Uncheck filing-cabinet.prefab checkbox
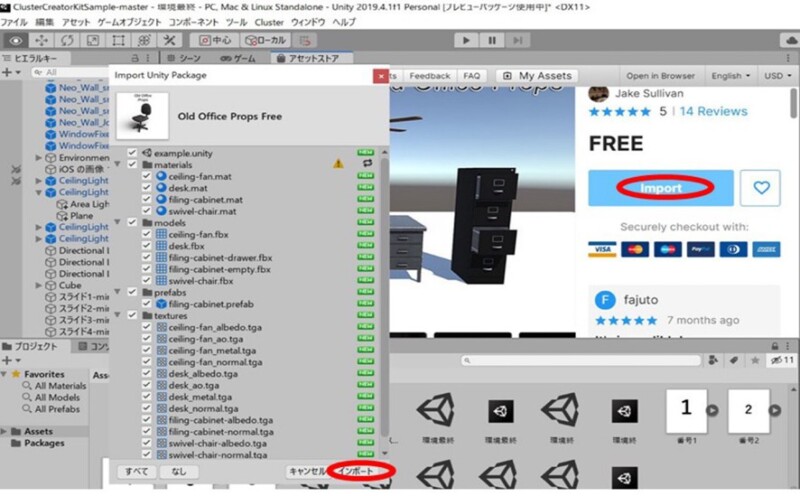The height and width of the screenshot is (496, 800). [146, 304]
